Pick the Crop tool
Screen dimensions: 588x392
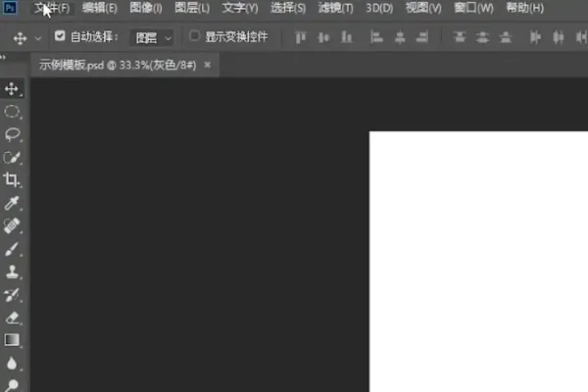pos(13,180)
